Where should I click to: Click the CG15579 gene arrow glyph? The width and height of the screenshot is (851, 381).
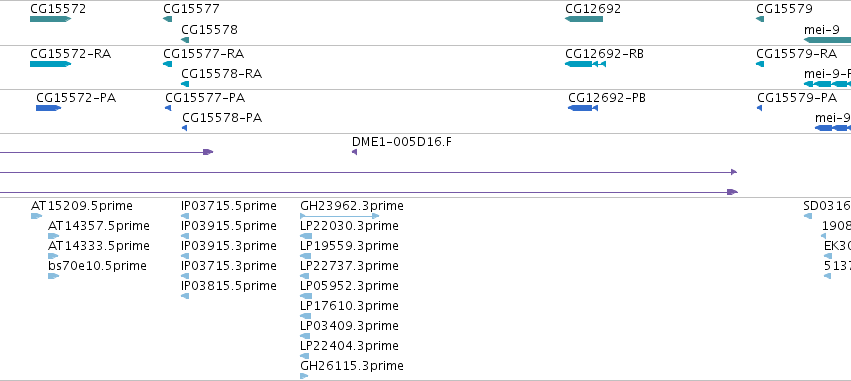click(x=760, y=19)
